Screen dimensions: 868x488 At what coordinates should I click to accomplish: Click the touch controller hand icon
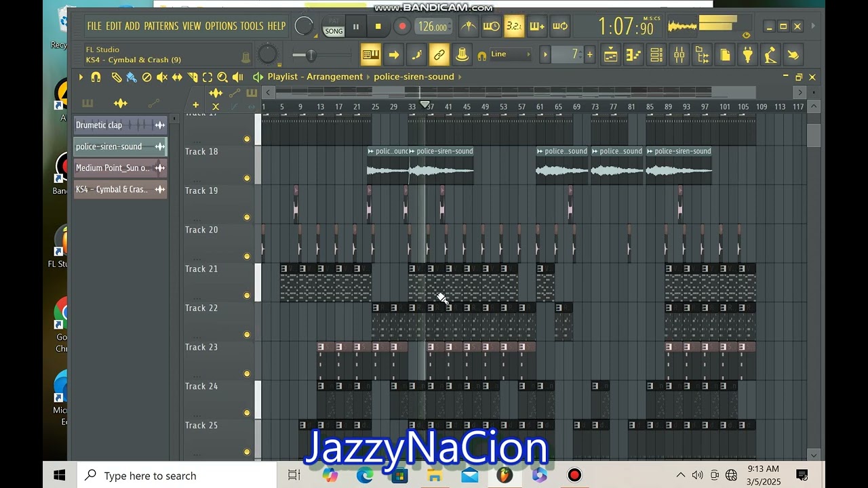[x=793, y=55]
